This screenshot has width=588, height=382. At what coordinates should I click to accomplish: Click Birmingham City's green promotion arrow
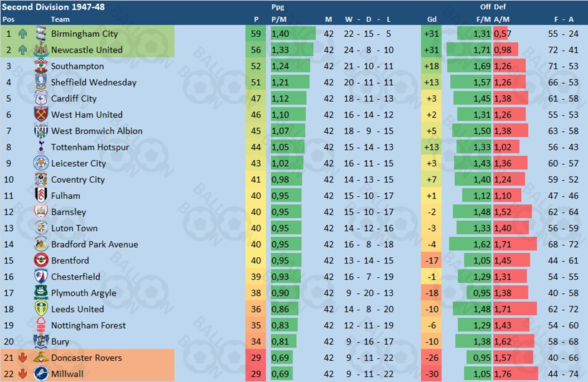pyautogui.click(x=23, y=34)
